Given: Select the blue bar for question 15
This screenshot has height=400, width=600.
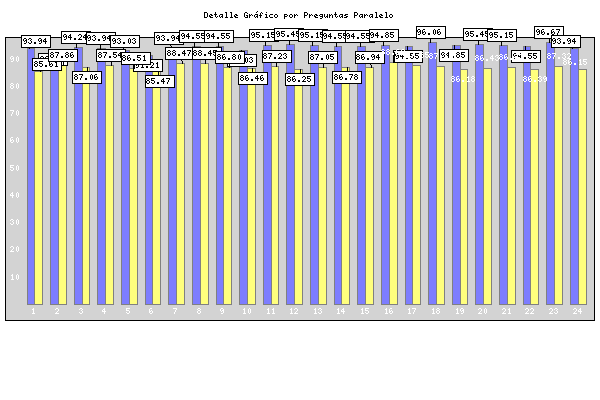Looking at the screenshot, I should pyautogui.click(x=361, y=176).
